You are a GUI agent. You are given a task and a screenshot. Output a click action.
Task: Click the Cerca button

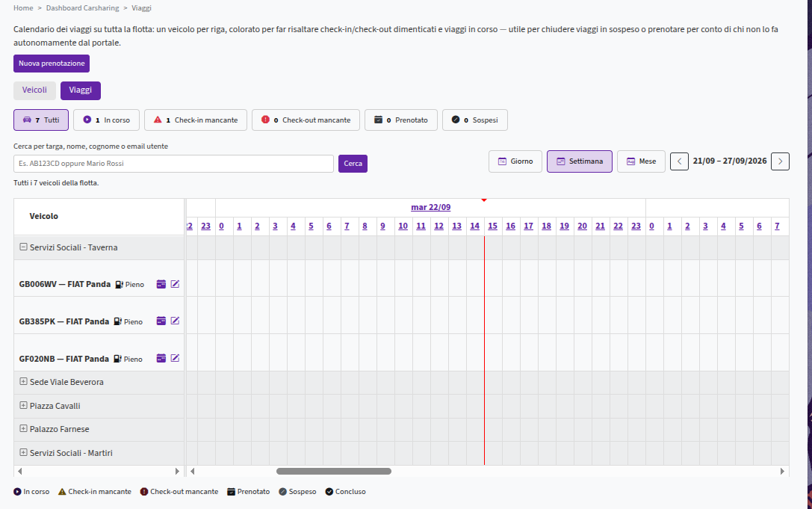(x=353, y=163)
